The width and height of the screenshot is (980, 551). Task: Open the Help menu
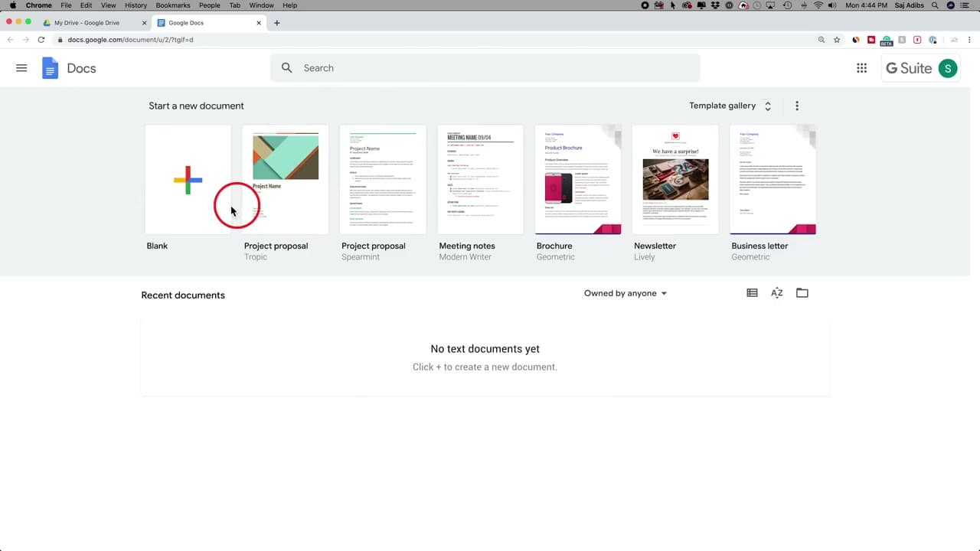[x=290, y=5]
